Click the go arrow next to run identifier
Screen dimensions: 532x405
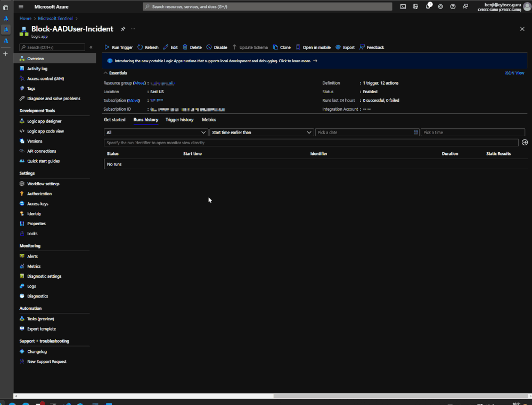point(525,143)
